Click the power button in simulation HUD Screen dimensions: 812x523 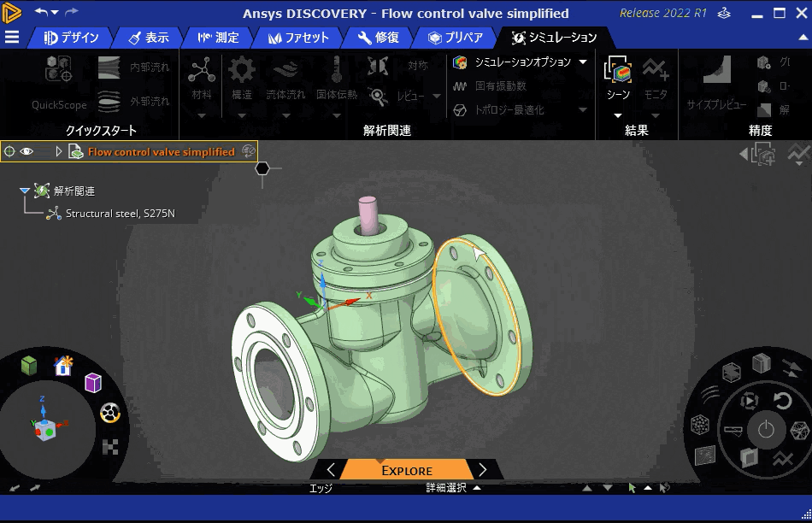tap(766, 429)
